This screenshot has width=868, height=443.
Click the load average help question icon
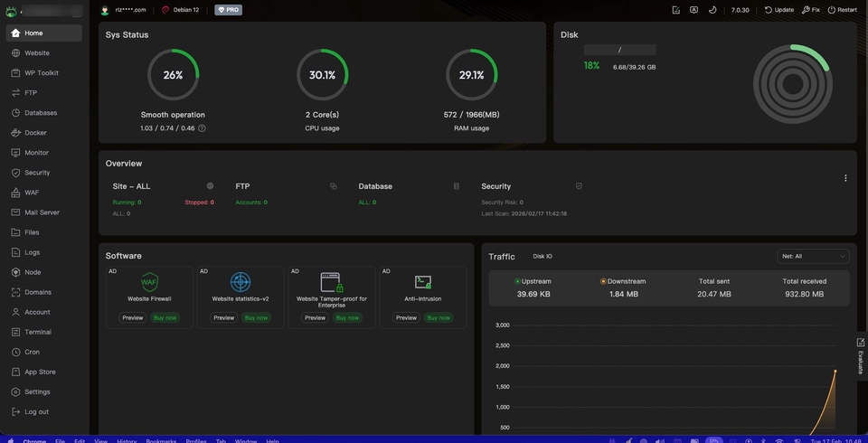coord(202,127)
